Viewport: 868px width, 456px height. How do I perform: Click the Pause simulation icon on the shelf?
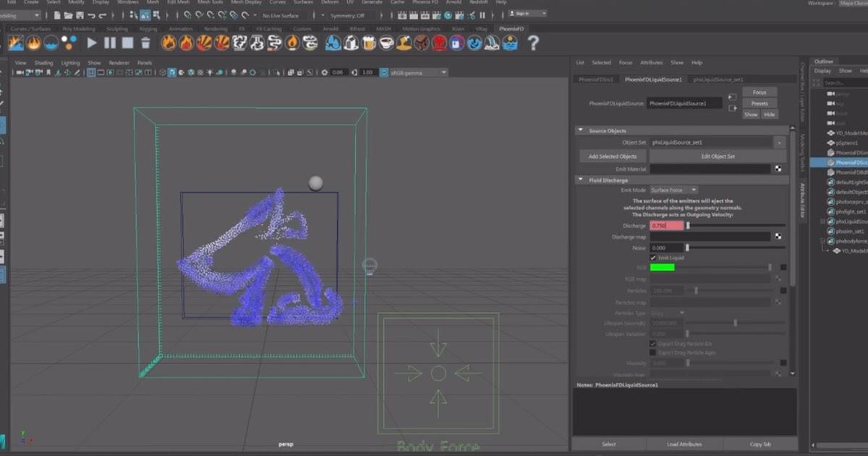(109, 43)
